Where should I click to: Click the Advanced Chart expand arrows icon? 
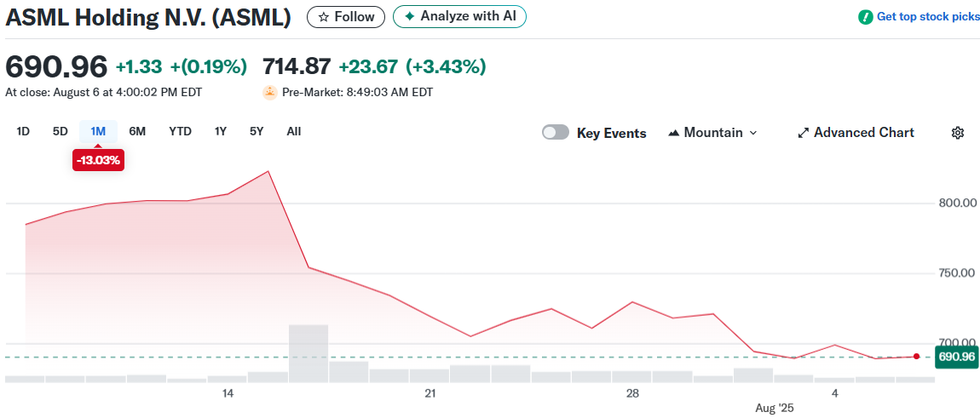click(804, 133)
